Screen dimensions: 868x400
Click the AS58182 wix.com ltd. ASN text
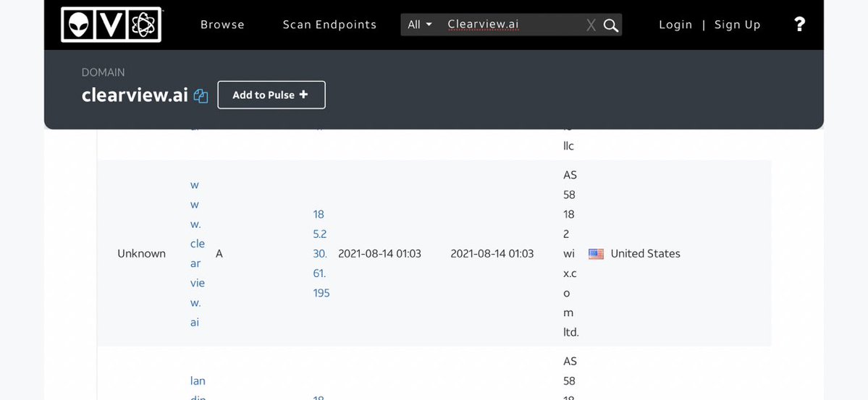[x=570, y=253]
